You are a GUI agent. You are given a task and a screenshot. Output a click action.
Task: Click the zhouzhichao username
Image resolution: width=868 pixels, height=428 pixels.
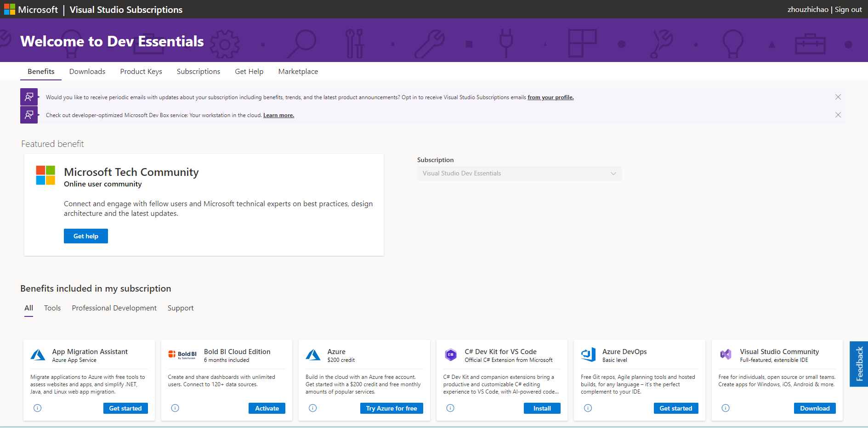[x=808, y=10]
